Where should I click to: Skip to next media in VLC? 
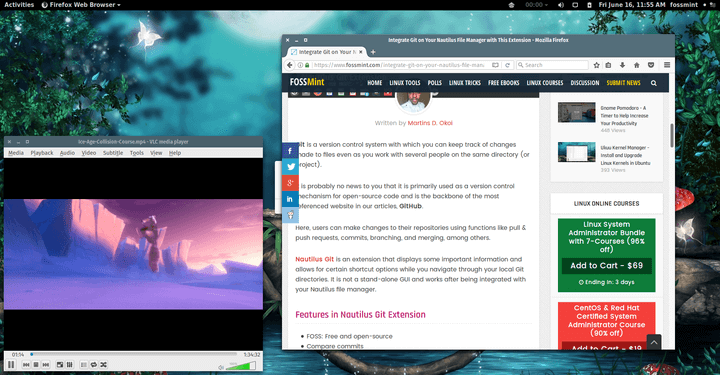tap(46, 364)
